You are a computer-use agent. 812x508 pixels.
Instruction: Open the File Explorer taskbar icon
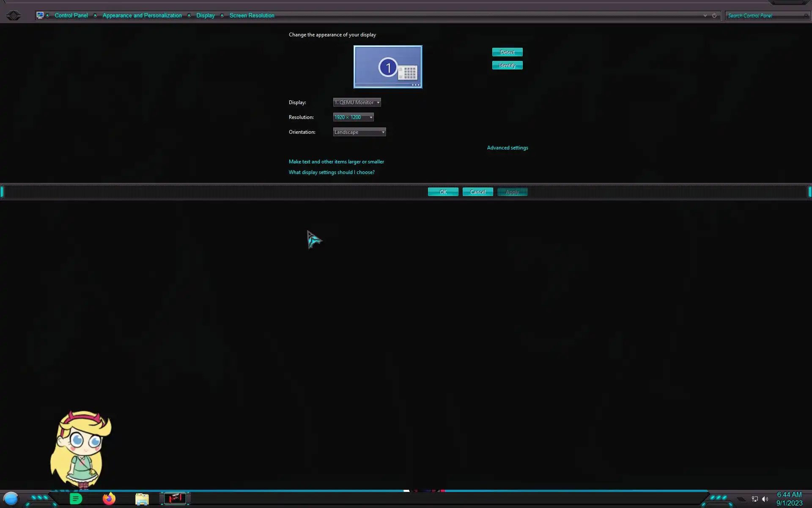point(142,499)
